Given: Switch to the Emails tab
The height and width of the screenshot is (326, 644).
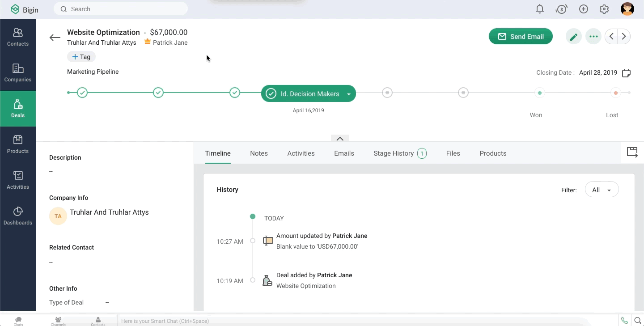Looking at the screenshot, I should 344,153.
